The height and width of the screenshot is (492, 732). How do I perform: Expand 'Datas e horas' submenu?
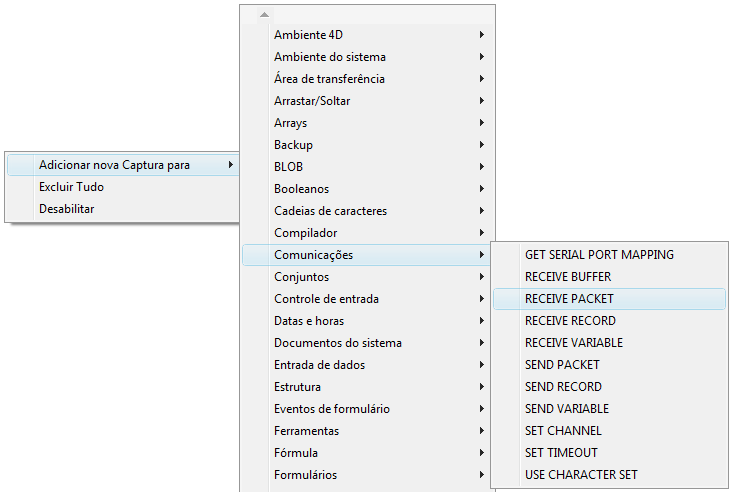[x=309, y=321]
